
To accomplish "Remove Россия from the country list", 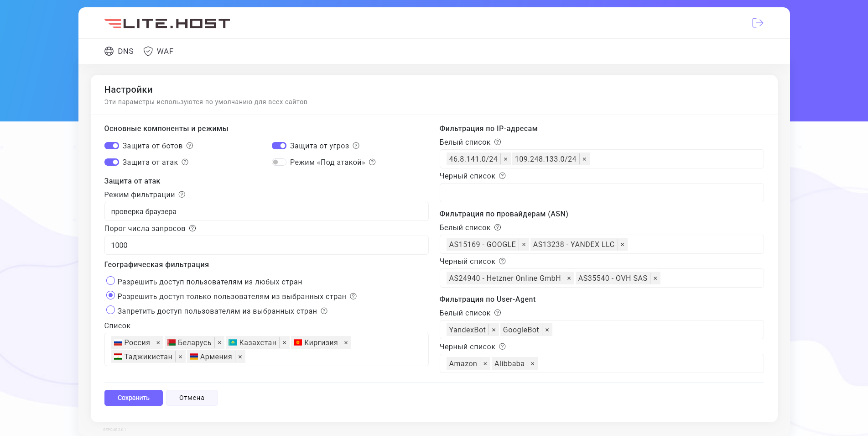I will (158, 343).
